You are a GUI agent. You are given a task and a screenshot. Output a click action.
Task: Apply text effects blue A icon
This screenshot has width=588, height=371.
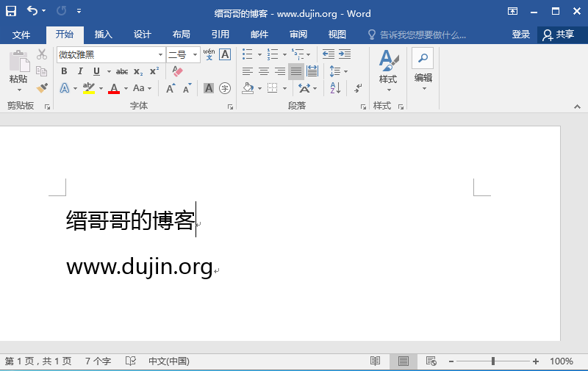click(x=65, y=88)
